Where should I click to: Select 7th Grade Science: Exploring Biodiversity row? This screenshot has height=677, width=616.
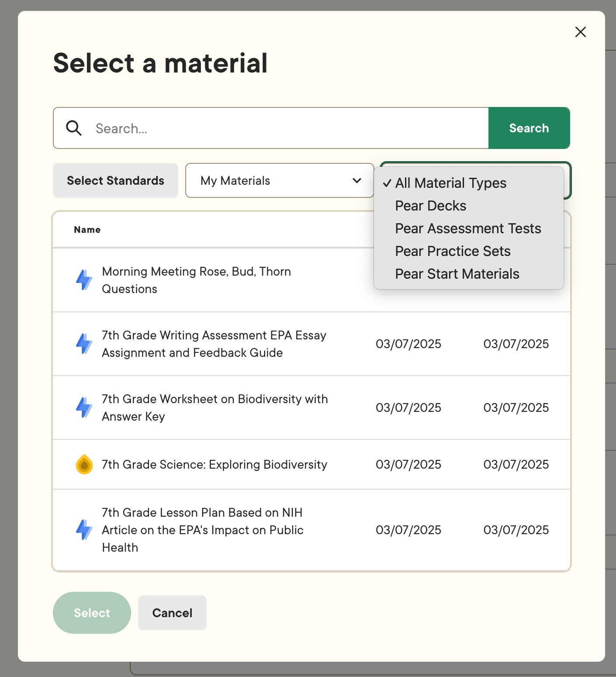point(311,464)
